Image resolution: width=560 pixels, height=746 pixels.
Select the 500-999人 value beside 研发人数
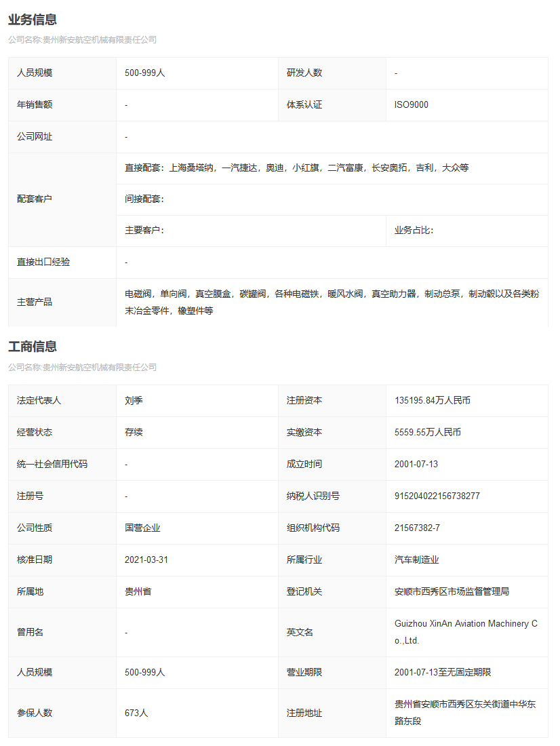click(144, 73)
